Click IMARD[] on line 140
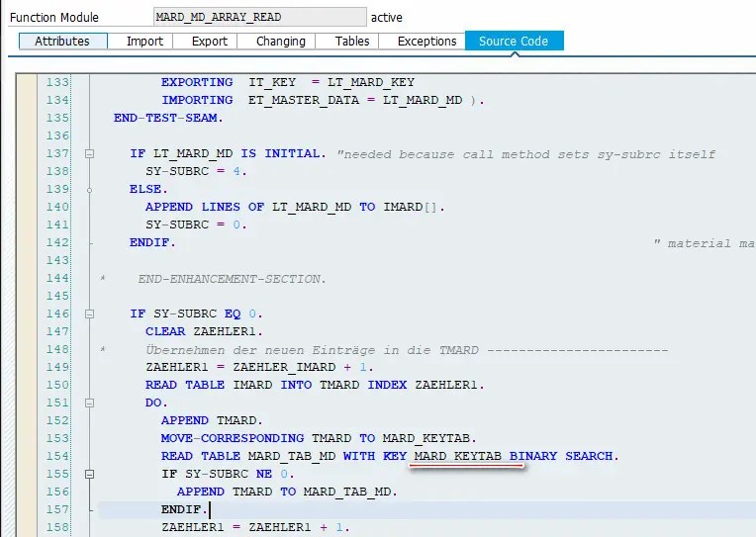The width and height of the screenshot is (756, 537). [410, 208]
